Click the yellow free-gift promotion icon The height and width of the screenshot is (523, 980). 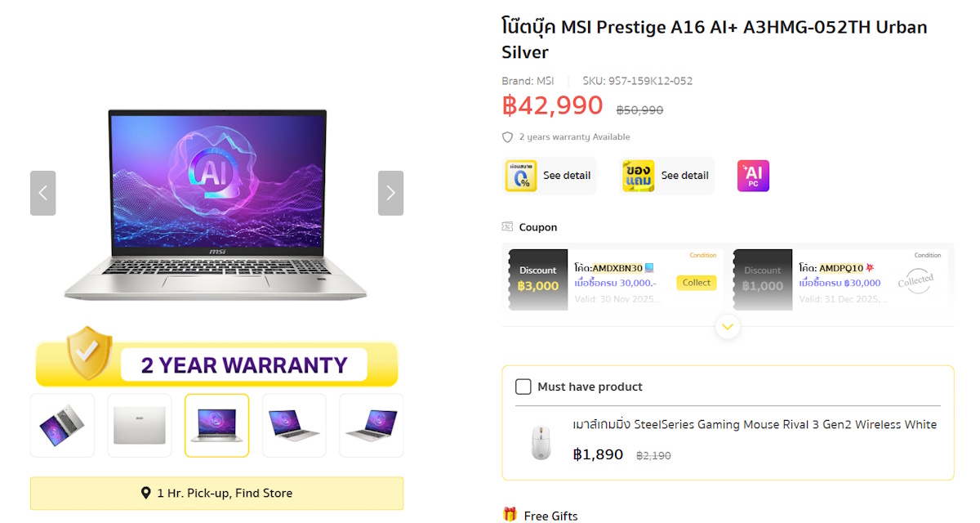pyautogui.click(x=639, y=176)
